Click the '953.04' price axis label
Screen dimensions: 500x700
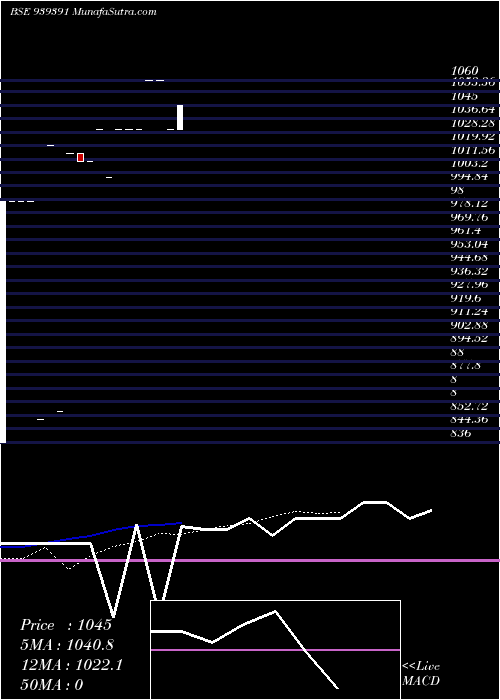point(470,244)
